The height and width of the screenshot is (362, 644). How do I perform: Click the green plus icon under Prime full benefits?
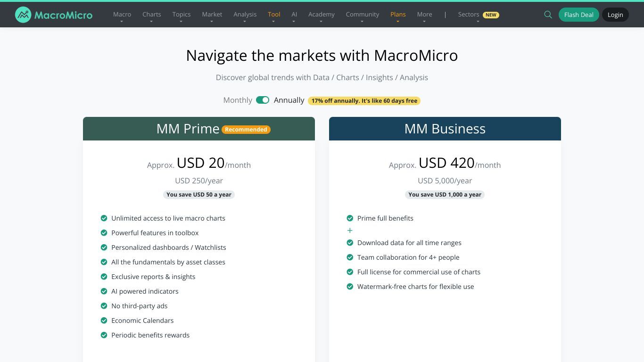click(350, 230)
